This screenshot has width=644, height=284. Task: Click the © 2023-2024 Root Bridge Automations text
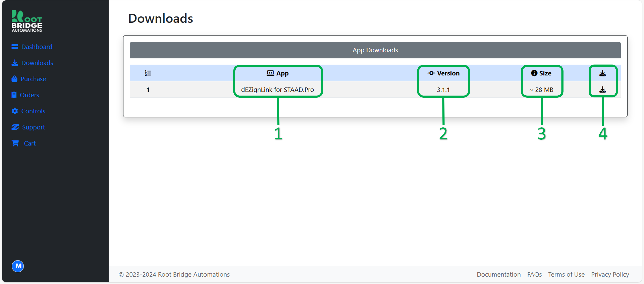(x=174, y=274)
